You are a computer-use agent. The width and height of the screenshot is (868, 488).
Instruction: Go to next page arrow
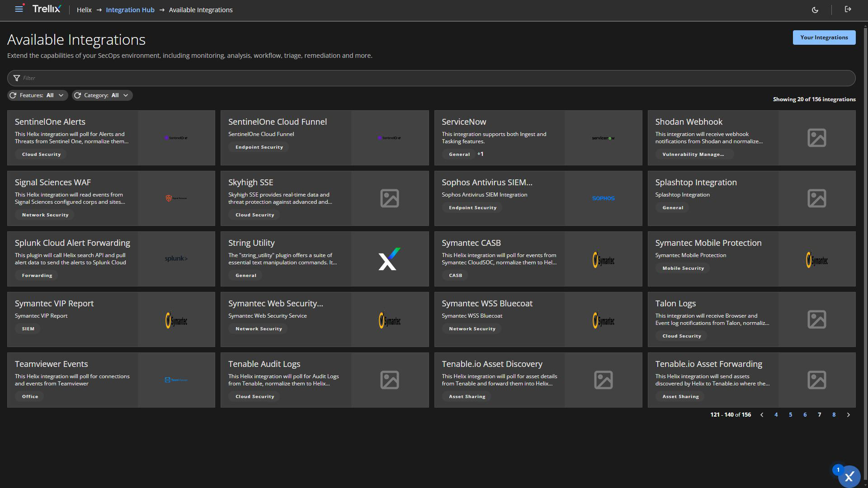(x=848, y=415)
